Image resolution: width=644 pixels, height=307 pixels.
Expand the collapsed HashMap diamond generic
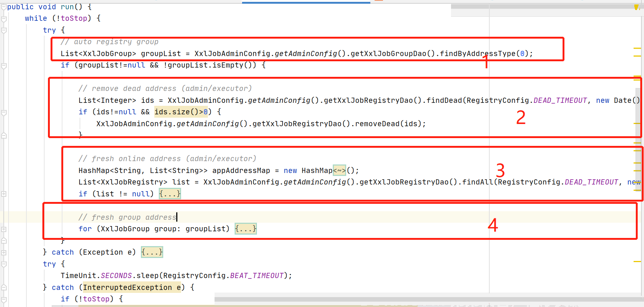339,170
